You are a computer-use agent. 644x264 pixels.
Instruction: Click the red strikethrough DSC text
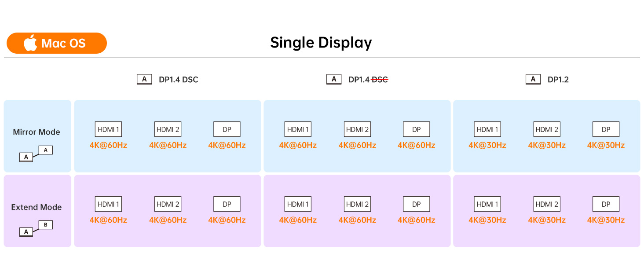(380, 80)
